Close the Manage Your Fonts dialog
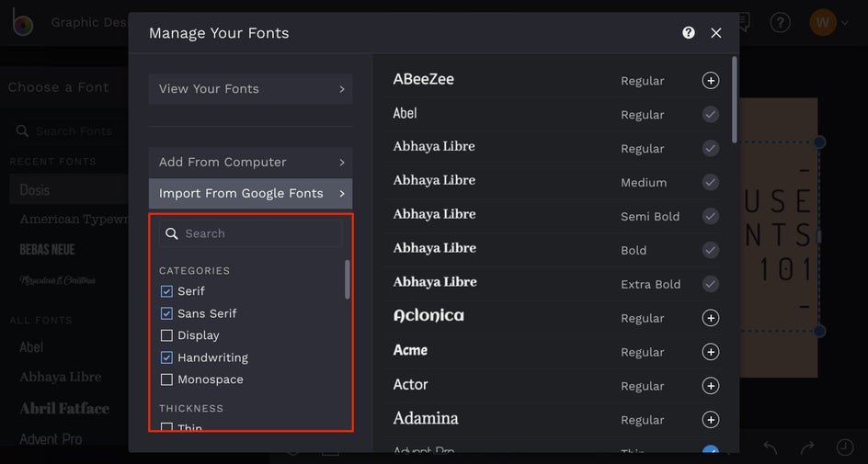This screenshot has width=868, height=464. [716, 33]
